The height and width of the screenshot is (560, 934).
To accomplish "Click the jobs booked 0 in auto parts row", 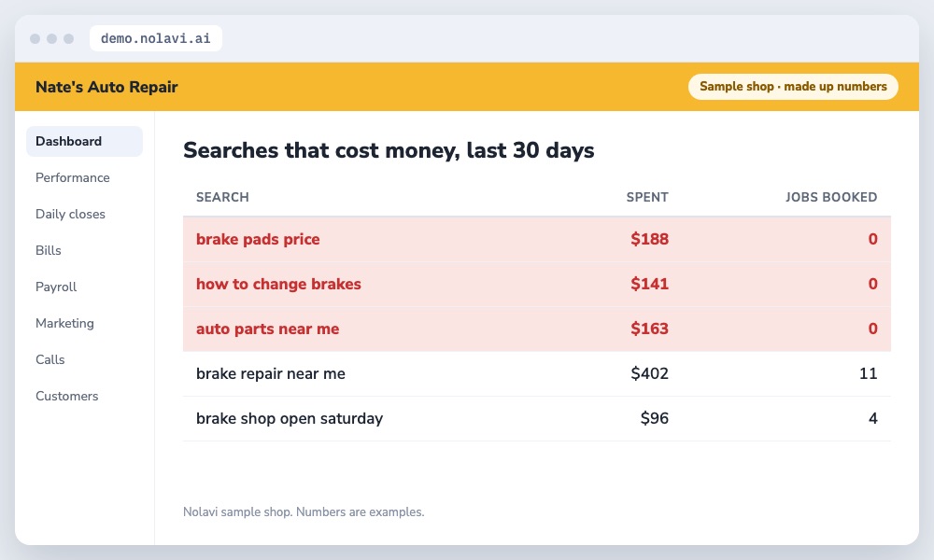I will (x=872, y=329).
